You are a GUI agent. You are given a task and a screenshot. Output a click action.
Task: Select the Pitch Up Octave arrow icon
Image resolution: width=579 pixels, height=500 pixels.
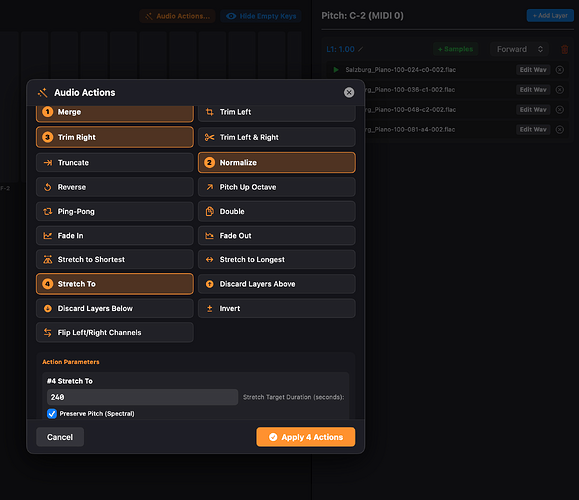209,187
